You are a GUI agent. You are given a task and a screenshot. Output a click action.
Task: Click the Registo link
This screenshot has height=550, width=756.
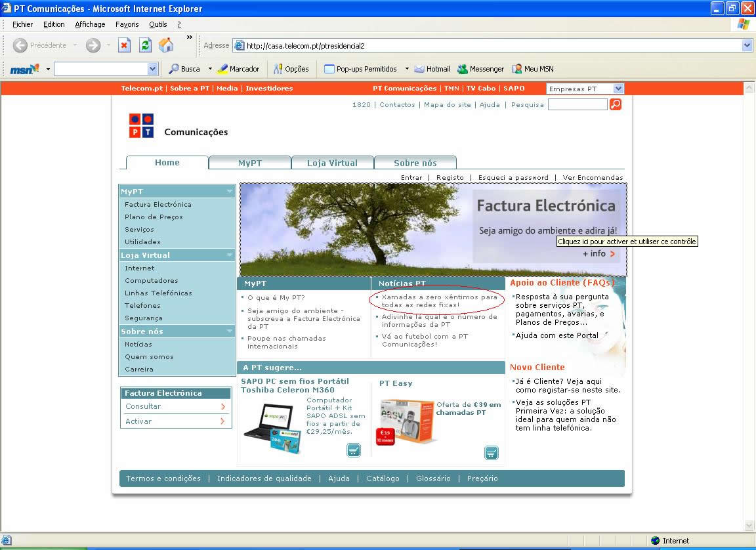point(450,177)
